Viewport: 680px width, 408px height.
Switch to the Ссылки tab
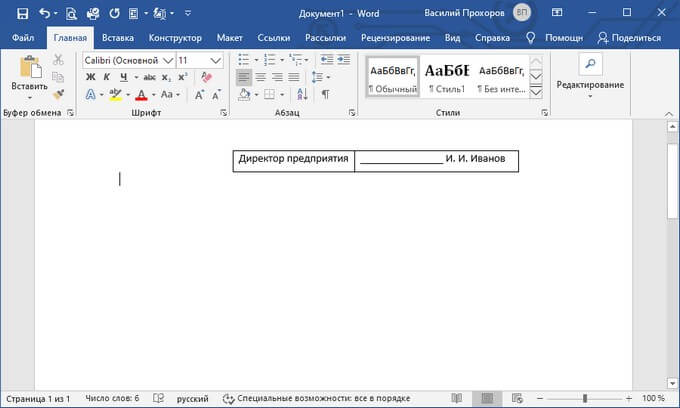[274, 38]
